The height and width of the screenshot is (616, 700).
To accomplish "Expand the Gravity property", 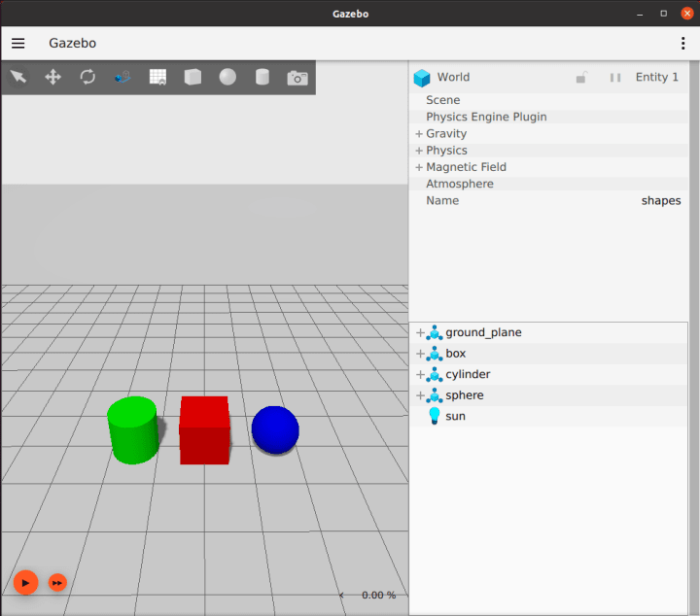I will [x=419, y=134].
